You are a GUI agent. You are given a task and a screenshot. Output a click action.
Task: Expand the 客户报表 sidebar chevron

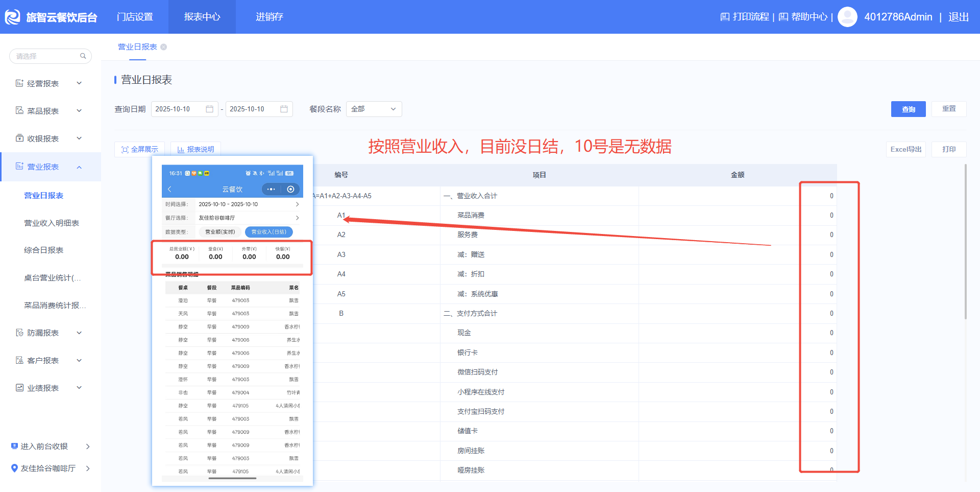pos(79,361)
